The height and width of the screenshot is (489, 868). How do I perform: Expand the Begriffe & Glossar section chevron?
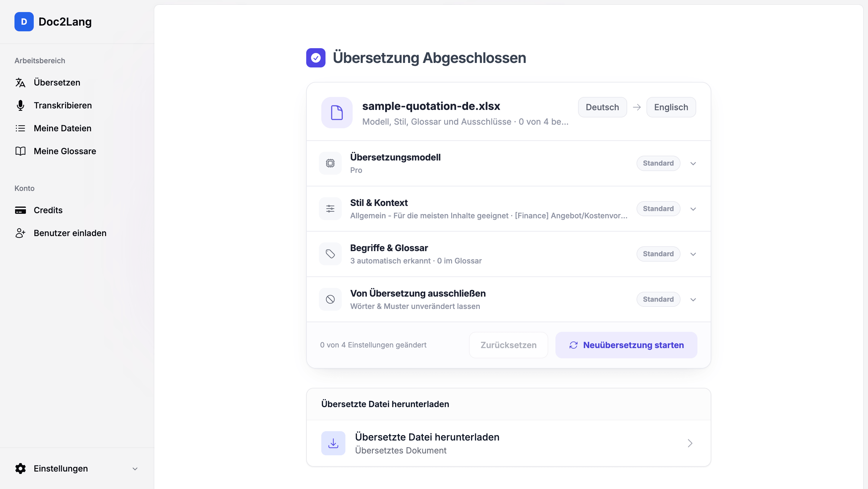[693, 254]
